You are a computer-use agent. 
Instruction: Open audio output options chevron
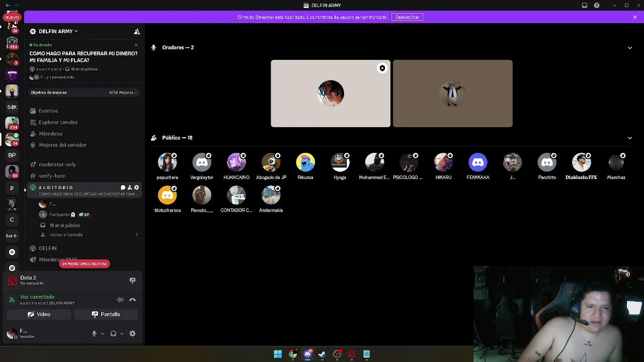[x=121, y=334]
